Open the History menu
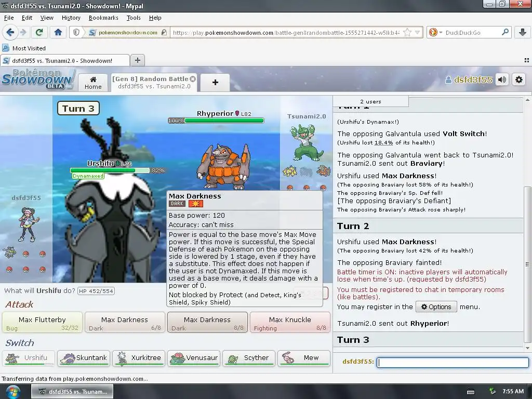Image resolution: width=532 pixels, height=399 pixels. point(71,18)
